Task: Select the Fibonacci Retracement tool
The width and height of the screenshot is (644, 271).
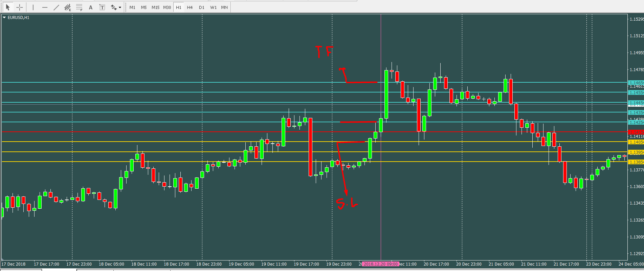Action: [79, 7]
